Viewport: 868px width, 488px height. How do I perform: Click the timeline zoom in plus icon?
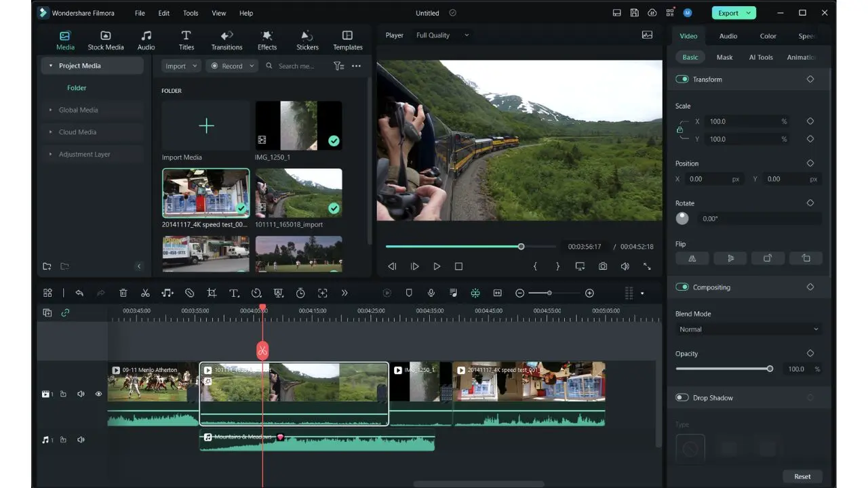point(589,293)
